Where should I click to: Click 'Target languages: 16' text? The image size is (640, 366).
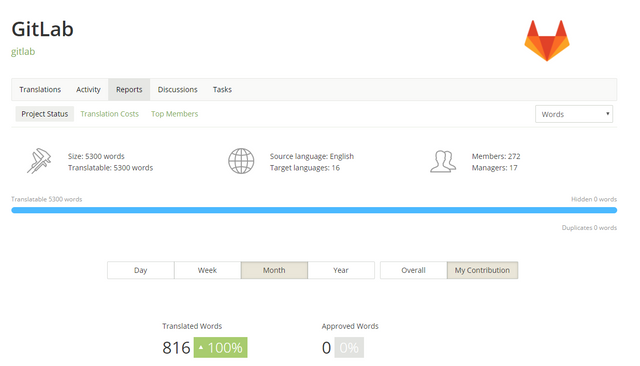[304, 168]
